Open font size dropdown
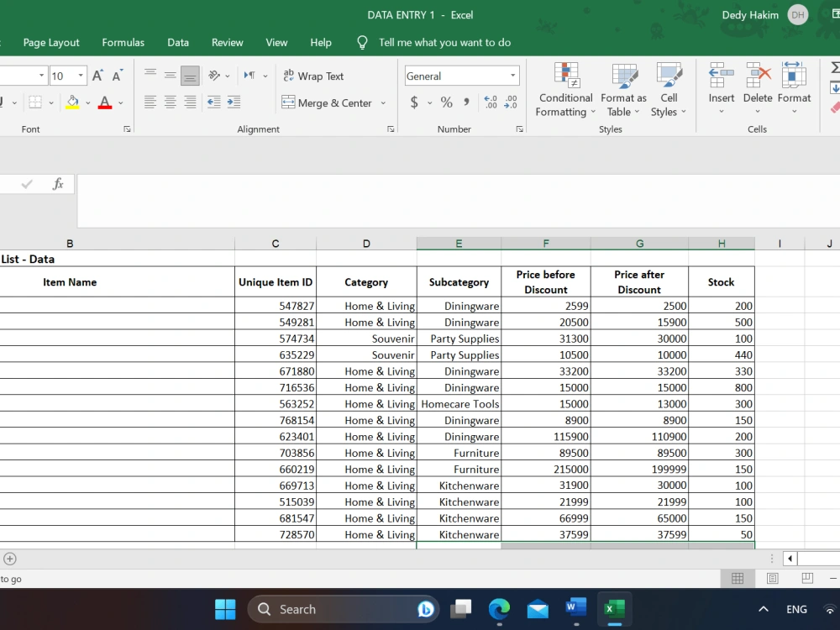Screen dimensions: 840x630 (81, 76)
